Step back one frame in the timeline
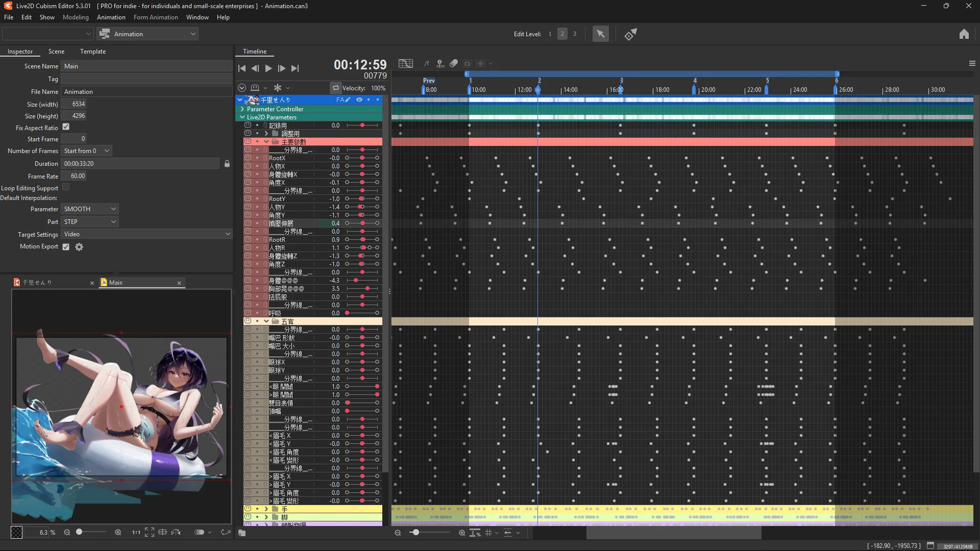Screen dimensions: 980x551 tap(255, 68)
